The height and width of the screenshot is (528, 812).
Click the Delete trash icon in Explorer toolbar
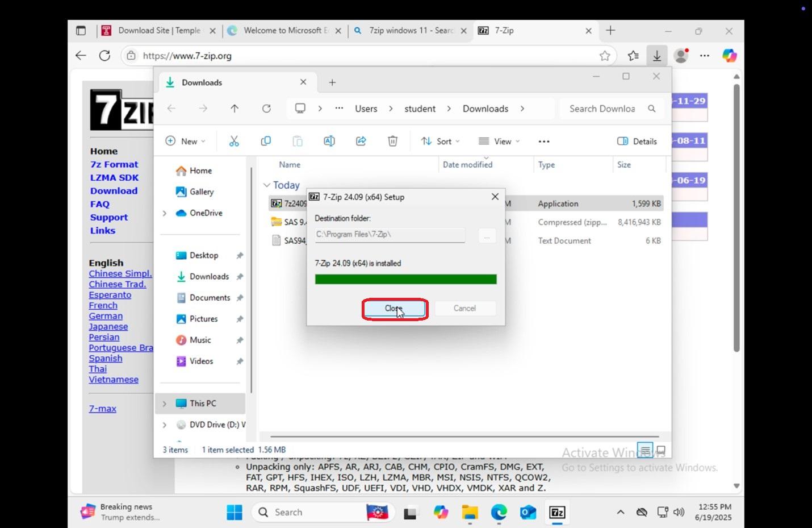pos(392,142)
